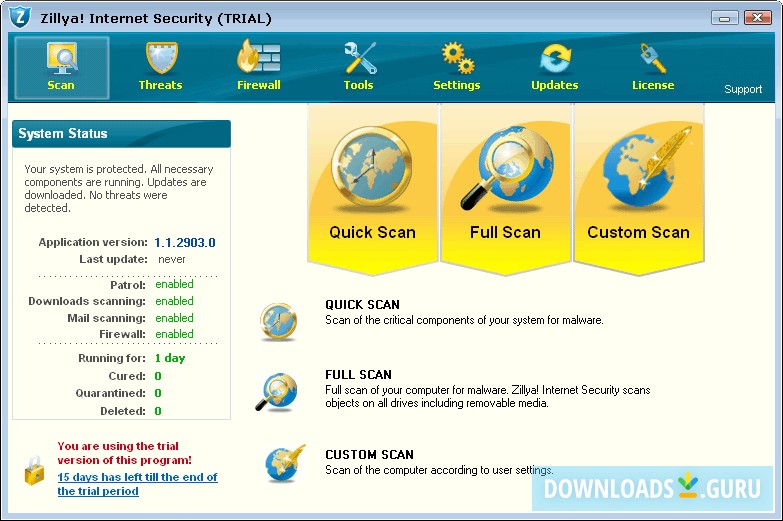Click the Full Scan banner label
The width and height of the screenshot is (783, 521).
[505, 232]
